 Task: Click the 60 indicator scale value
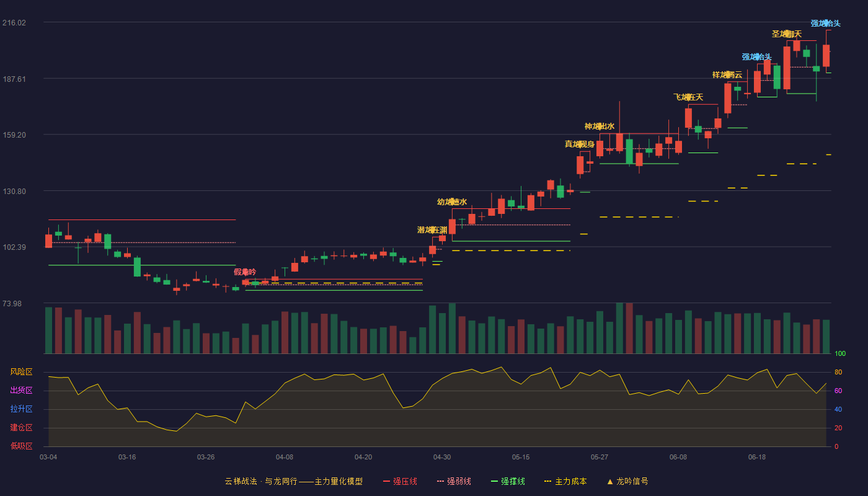838,391
